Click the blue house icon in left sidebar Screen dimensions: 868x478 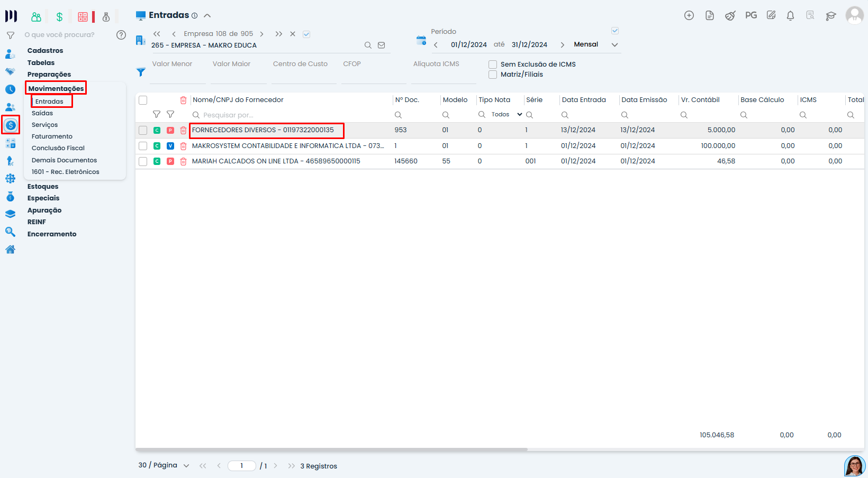click(x=10, y=250)
